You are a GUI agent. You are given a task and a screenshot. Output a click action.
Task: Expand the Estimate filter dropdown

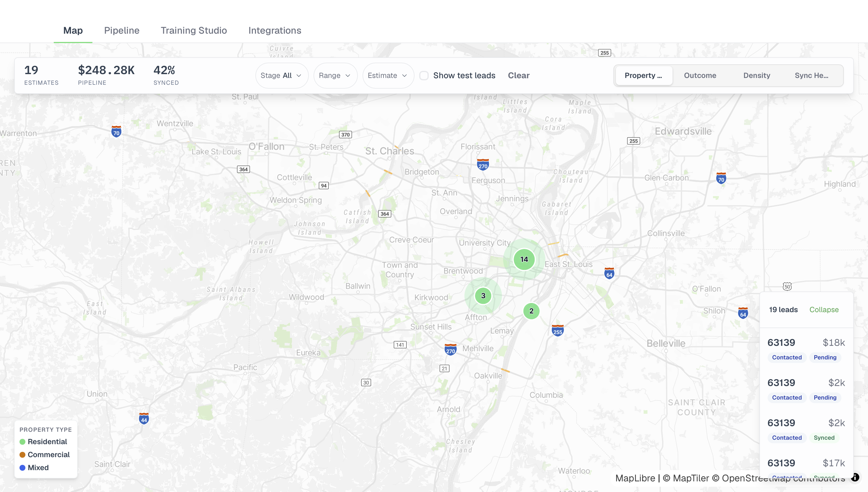point(388,75)
